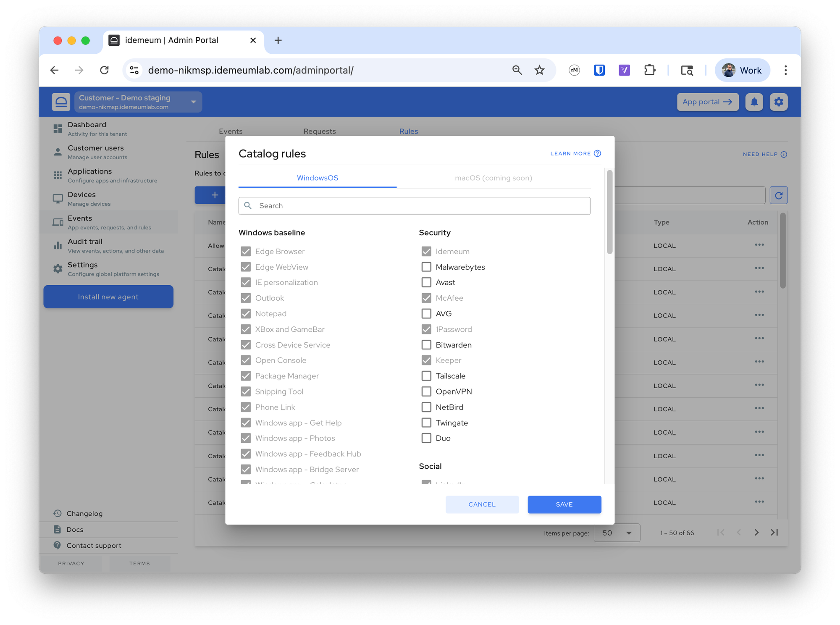Enable the Twingate checkbox
The image size is (840, 625).
coord(426,423)
